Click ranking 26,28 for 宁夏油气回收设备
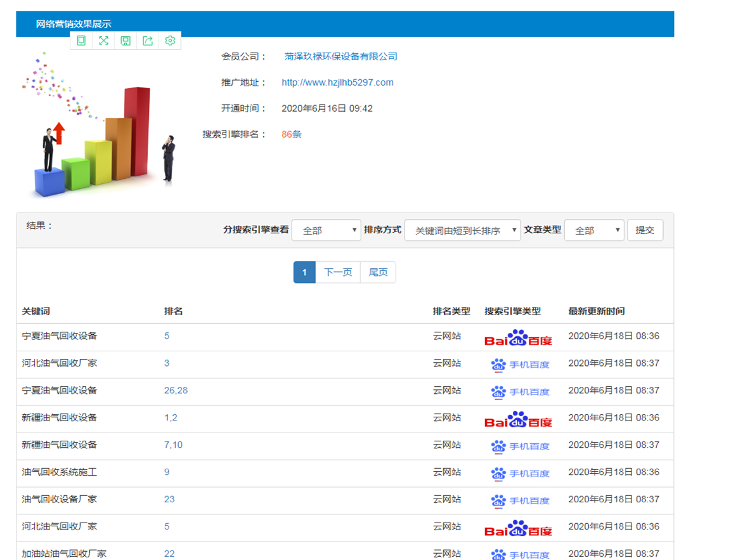Image resolution: width=736 pixels, height=560 pixels. pos(176,390)
